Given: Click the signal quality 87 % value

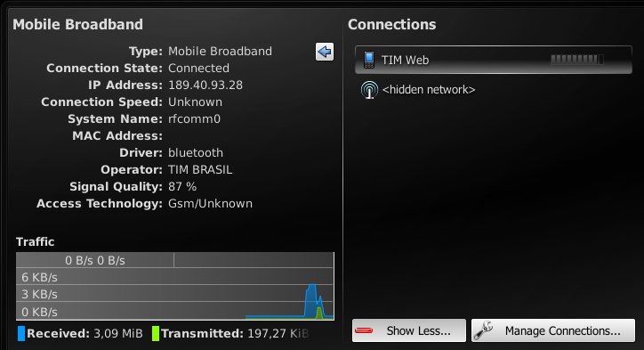Looking at the screenshot, I should tap(182, 187).
